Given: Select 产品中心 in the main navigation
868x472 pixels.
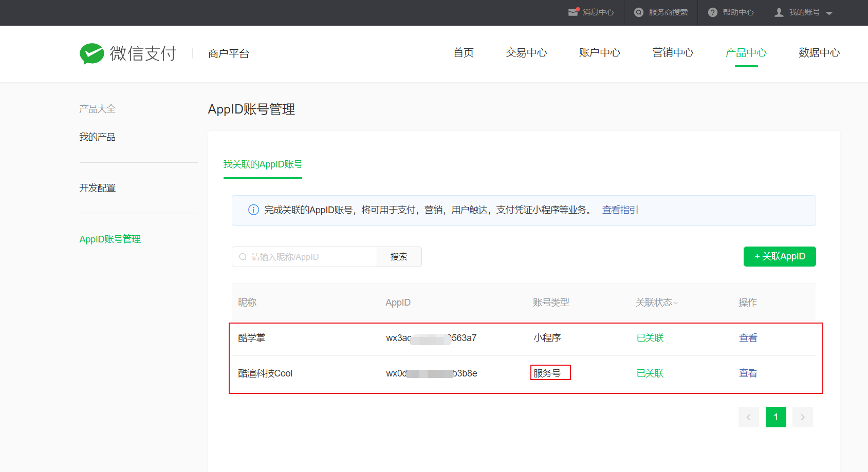Looking at the screenshot, I should click(746, 52).
